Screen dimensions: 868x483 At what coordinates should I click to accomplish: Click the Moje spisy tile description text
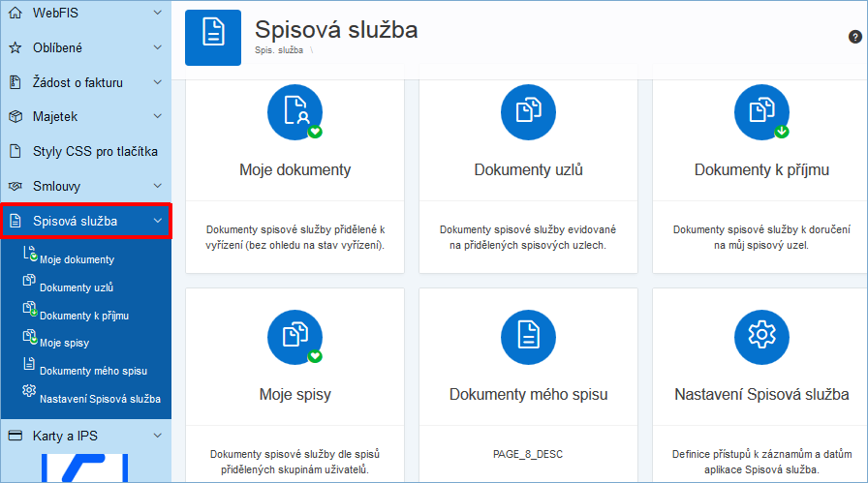[x=295, y=462]
